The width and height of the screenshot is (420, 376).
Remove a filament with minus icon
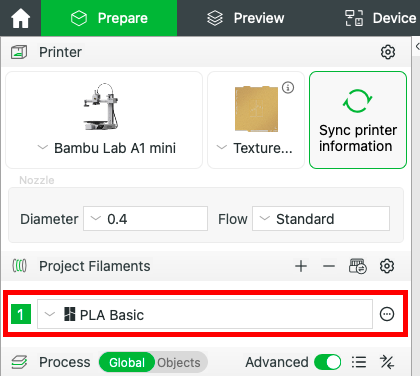click(329, 266)
